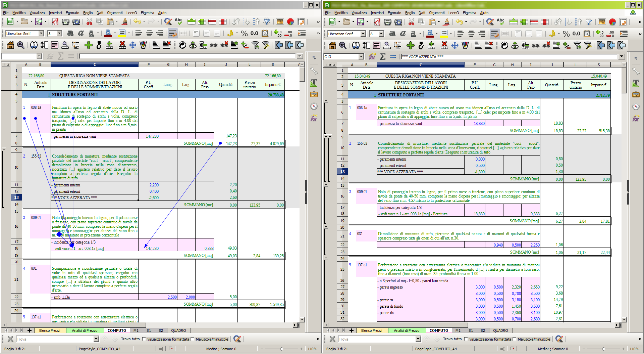
Task: Click Undo arrow in left window toolbar
Action: pyautogui.click(x=137, y=22)
